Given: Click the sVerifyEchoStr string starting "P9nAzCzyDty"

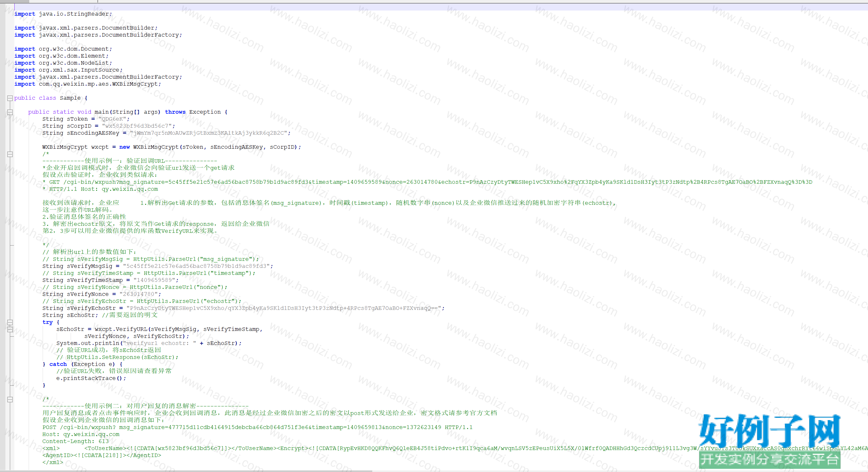Looking at the screenshot, I should click(x=284, y=308).
